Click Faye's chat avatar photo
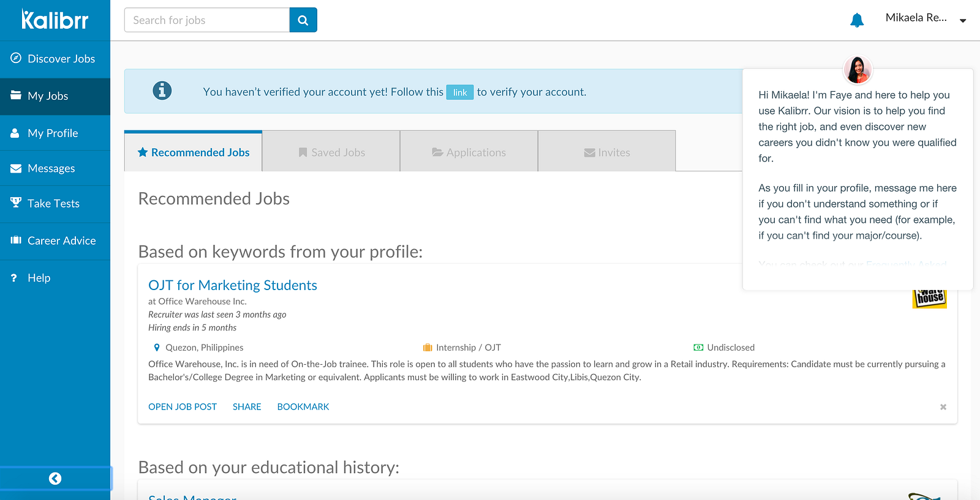 (858, 70)
